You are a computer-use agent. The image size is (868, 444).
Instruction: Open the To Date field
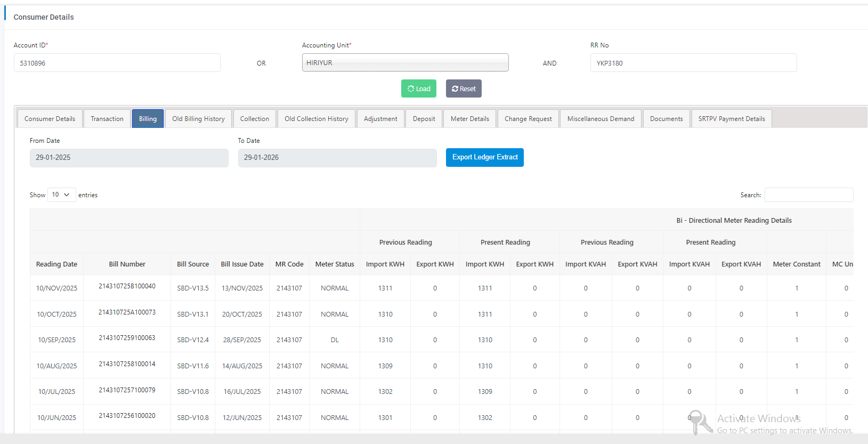(337, 158)
